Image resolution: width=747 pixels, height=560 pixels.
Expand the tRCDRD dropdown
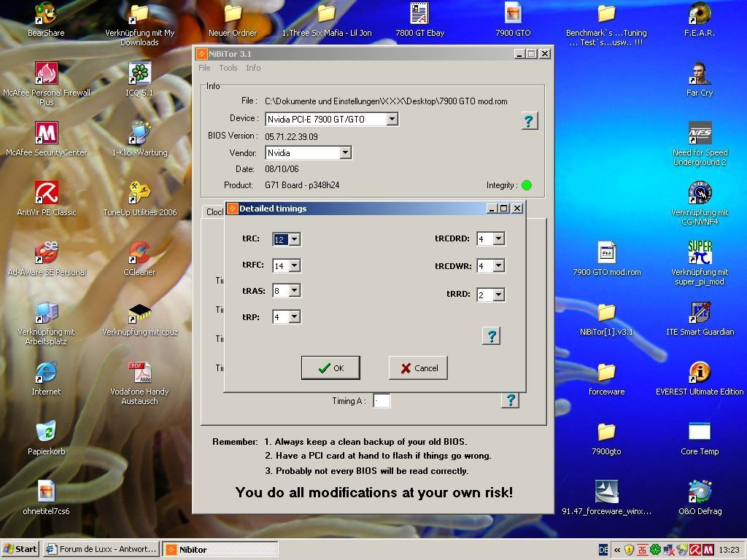(x=499, y=238)
